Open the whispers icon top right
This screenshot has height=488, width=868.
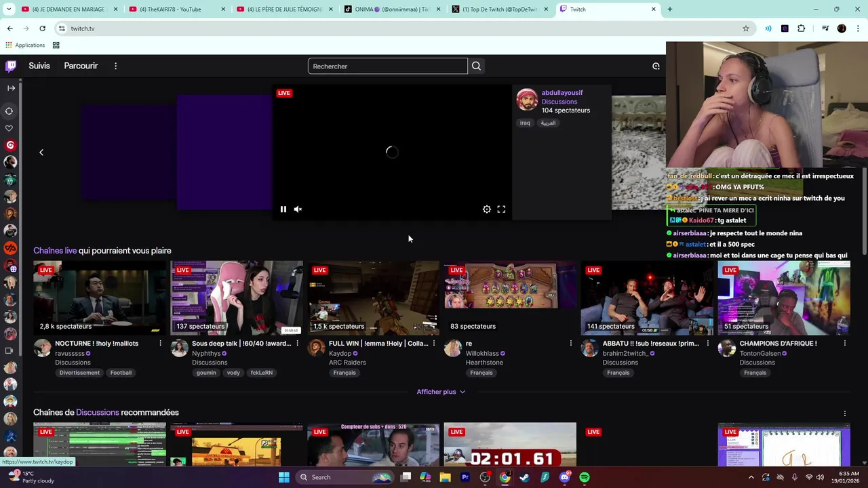click(656, 66)
